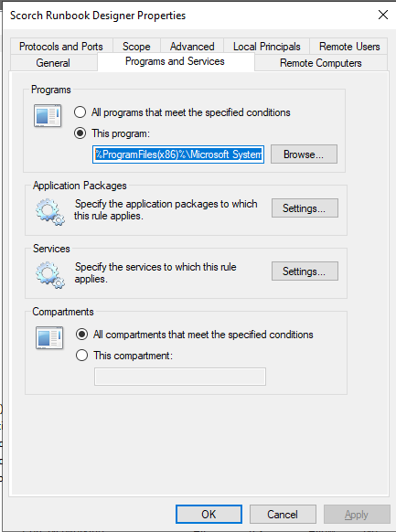Click Browse to choose a program
396x532 pixels.
(304, 154)
